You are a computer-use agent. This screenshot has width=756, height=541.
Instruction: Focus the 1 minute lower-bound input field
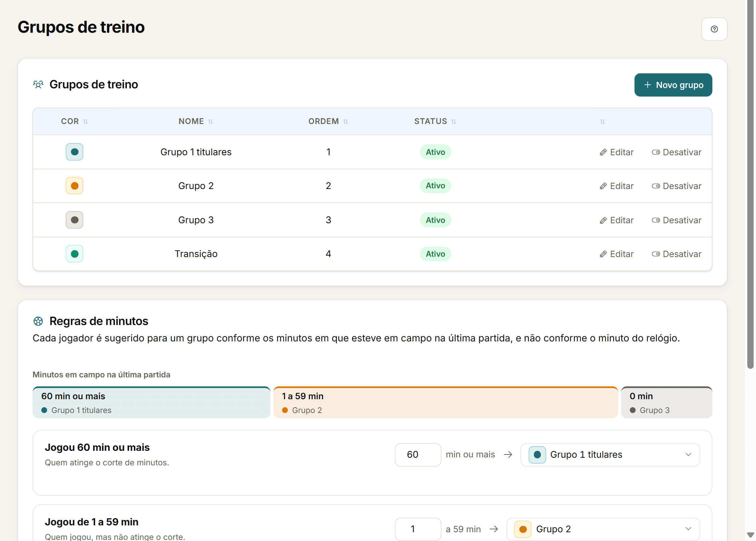[418, 529]
